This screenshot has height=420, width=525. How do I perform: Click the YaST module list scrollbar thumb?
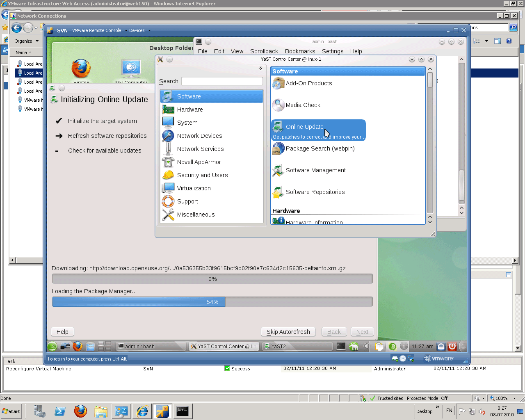(x=430, y=80)
